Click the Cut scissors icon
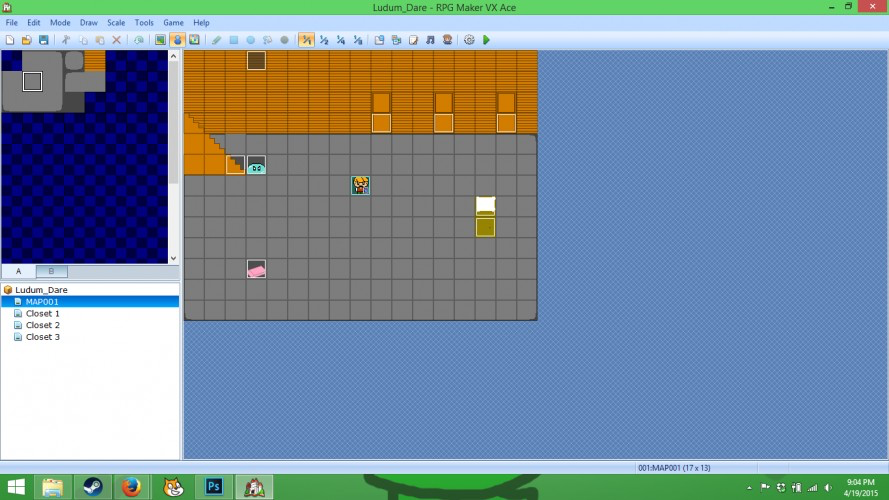The image size is (889, 500). click(x=66, y=40)
